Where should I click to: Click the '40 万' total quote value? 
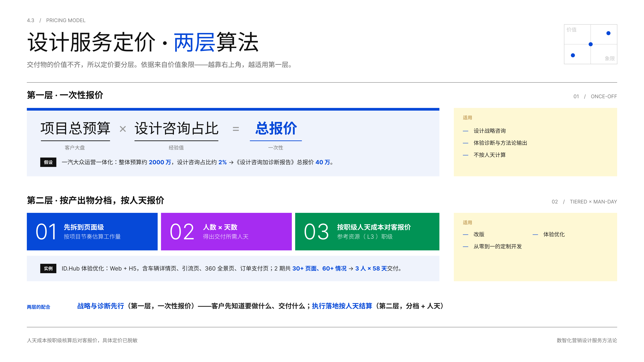pyautogui.click(x=323, y=162)
